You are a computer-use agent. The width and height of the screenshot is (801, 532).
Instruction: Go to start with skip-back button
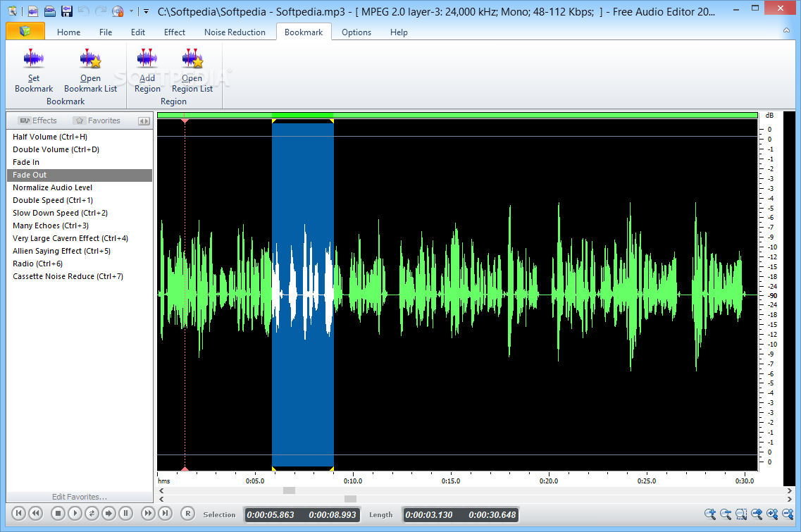18,513
